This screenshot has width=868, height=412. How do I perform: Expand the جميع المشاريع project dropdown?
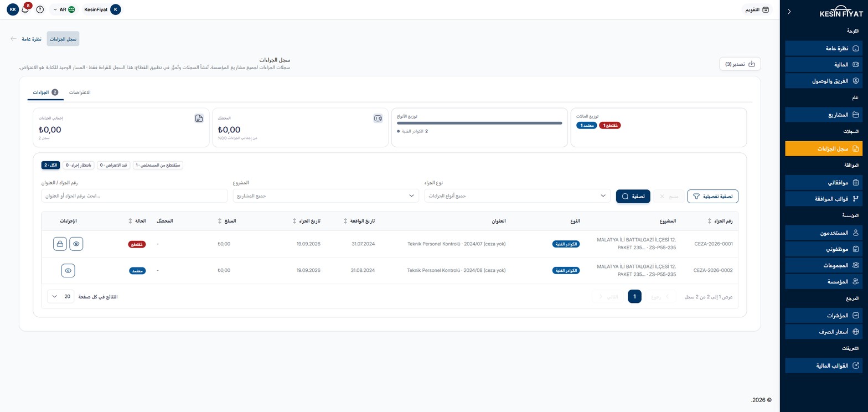[x=326, y=196]
